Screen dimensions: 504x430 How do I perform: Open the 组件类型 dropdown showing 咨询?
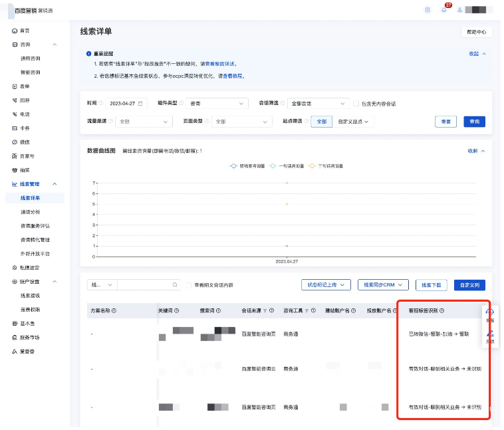point(215,104)
